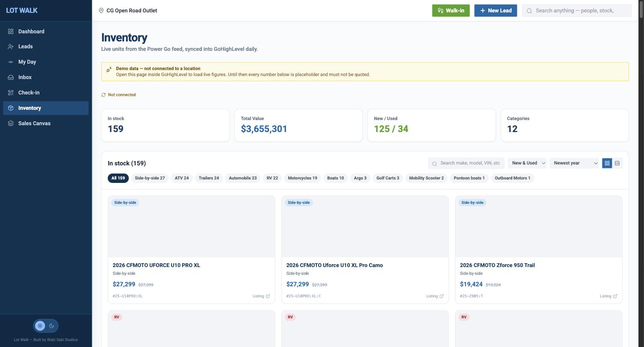The height and width of the screenshot is (347, 644).
Task: Filter by Boats 10 chip
Action: 336,178
